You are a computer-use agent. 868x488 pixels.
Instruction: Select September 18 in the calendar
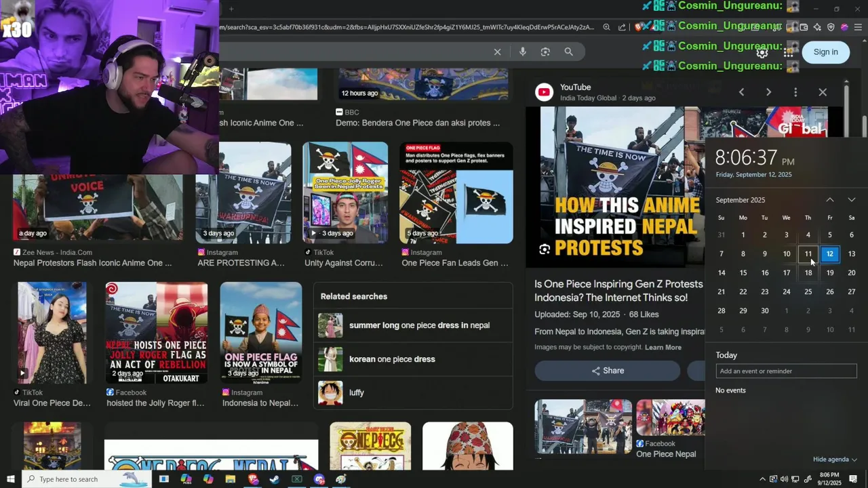pos(808,273)
